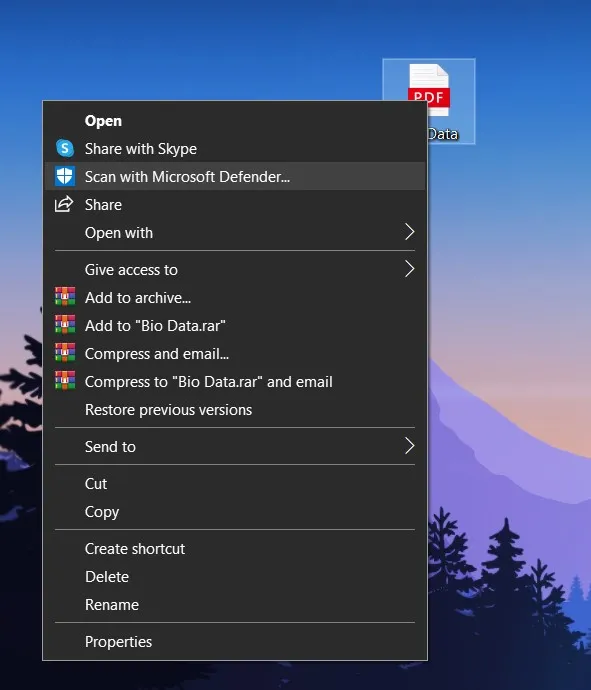Expand the Open with submenu arrow
The image size is (591, 690).
[x=410, y=232]
